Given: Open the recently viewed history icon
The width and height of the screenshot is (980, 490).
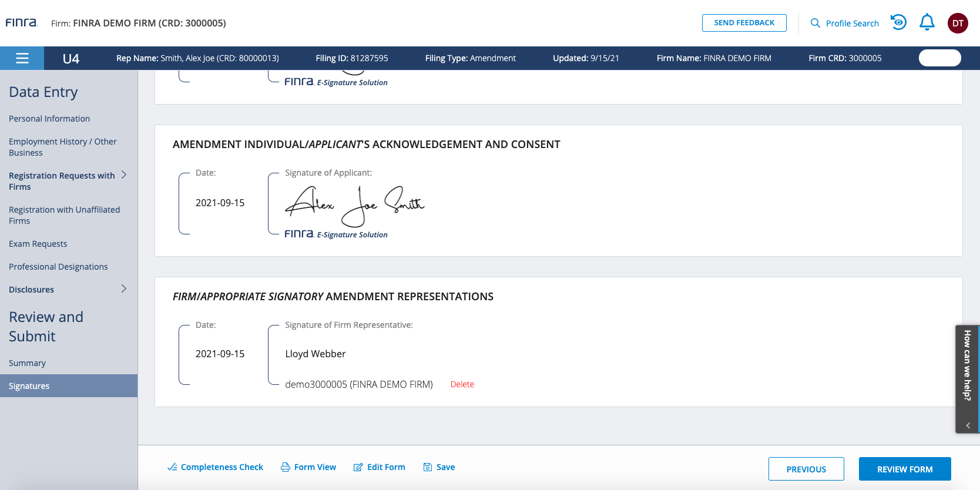Looking at the screenshot, I should tap(898, 22).
